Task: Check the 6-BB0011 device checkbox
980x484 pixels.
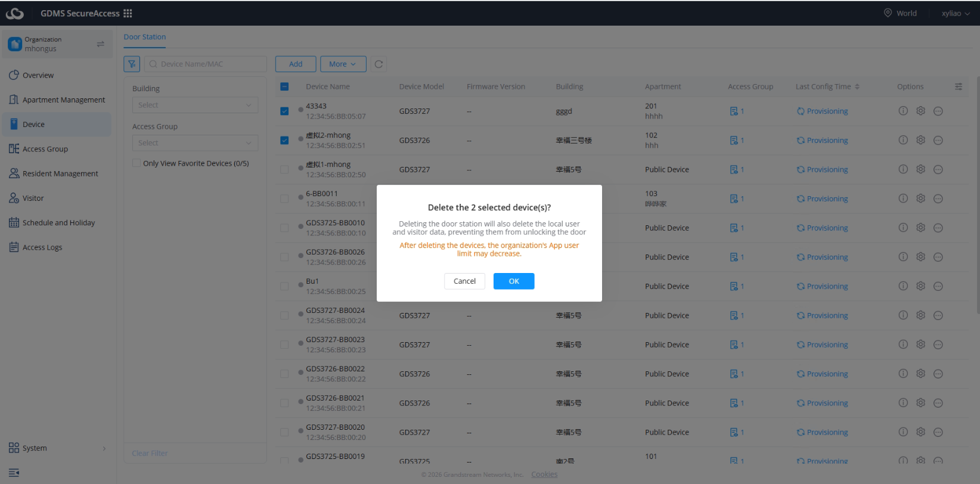Action: 284,198
